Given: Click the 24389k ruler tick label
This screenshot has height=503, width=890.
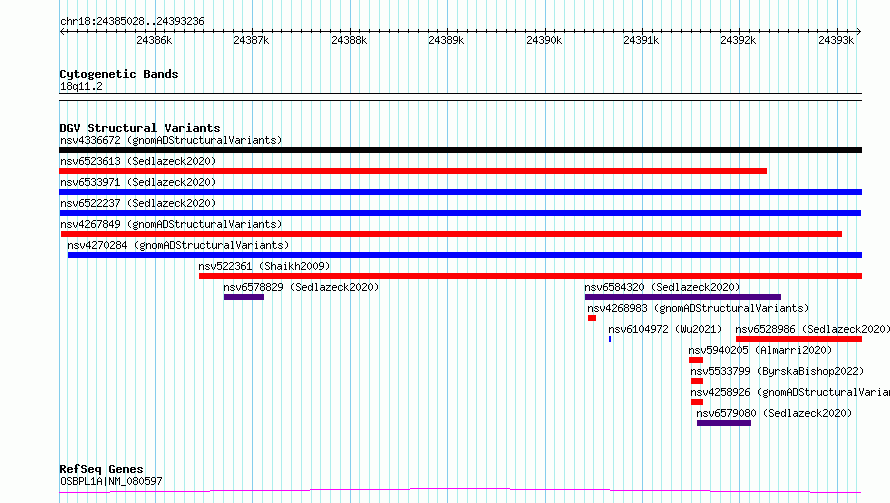Looking at the screenshot, I should tap(446, 40).
